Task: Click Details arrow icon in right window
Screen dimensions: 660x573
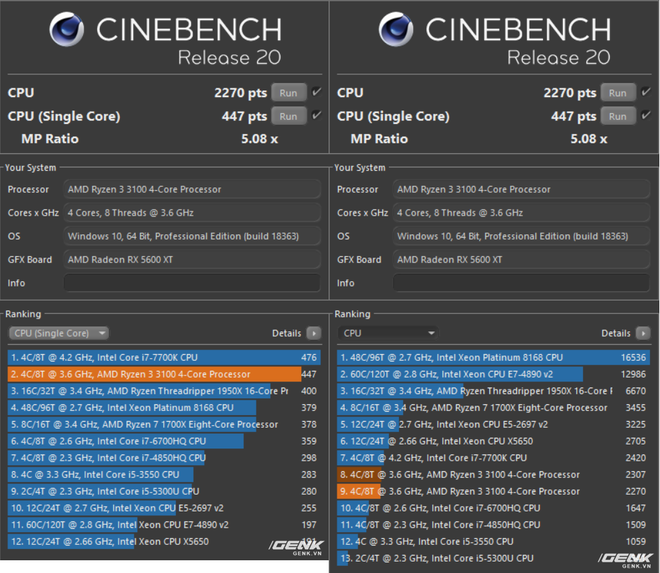Action: coord(643,333)
